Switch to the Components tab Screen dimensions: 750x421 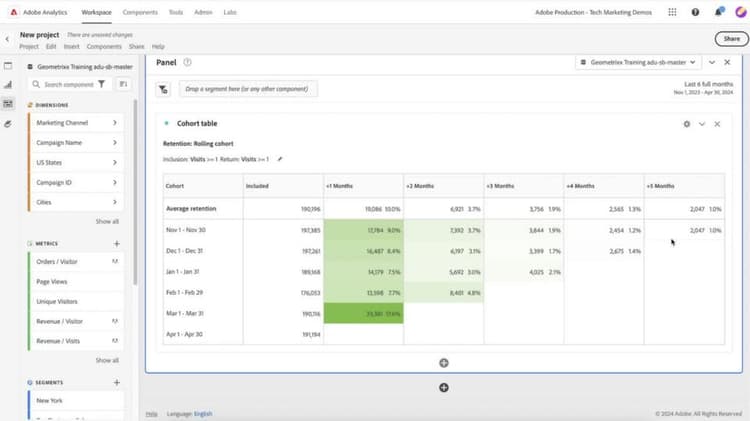tap(140, 12)
